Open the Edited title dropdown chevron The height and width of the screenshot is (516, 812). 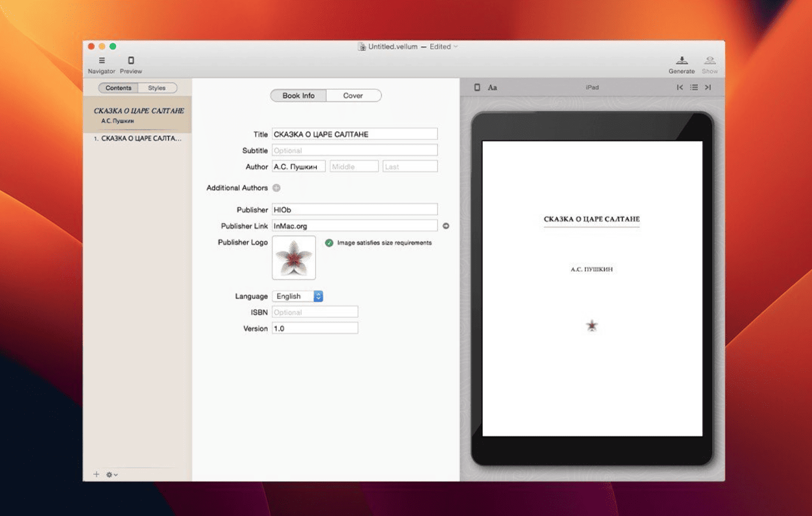click(x=456, y=47)
